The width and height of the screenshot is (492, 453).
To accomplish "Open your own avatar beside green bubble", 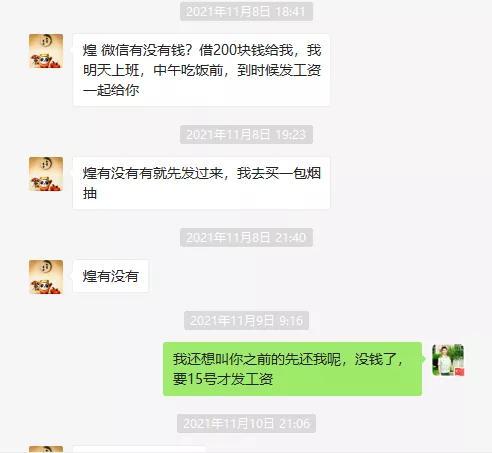I will [448, 360].
